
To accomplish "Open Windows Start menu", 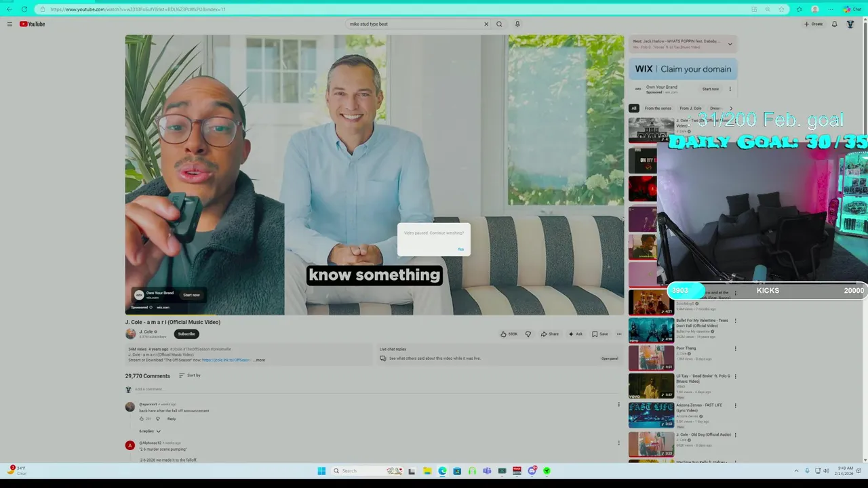I will [321, 471].
